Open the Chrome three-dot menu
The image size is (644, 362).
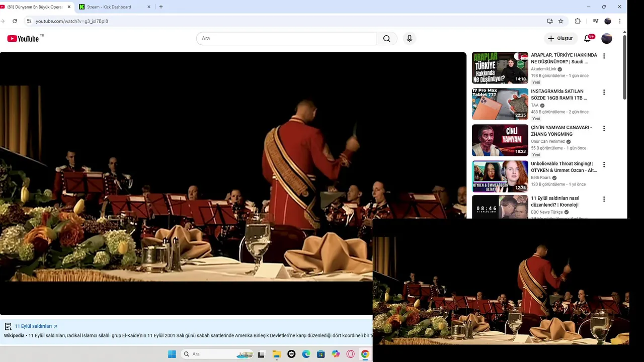(x=620, y=21)
